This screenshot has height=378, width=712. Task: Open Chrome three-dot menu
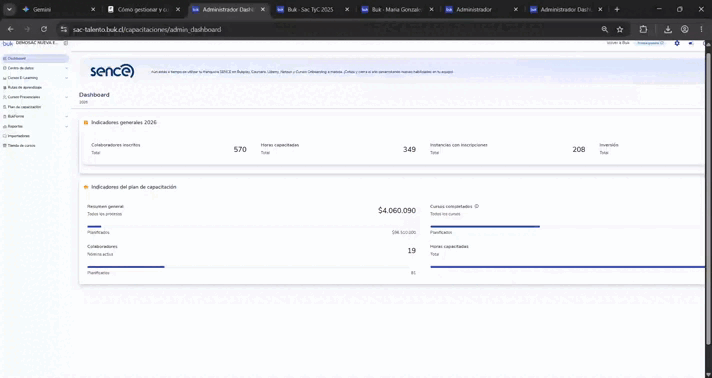click(701, 29)
